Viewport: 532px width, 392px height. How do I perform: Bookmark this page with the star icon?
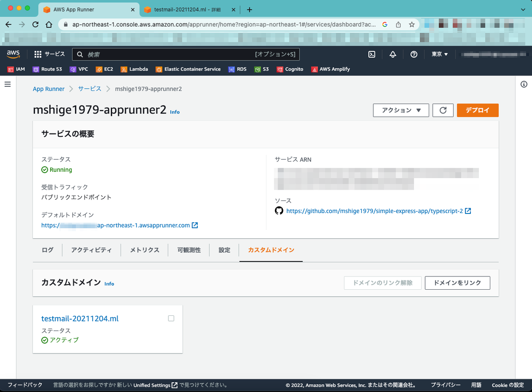411,24
